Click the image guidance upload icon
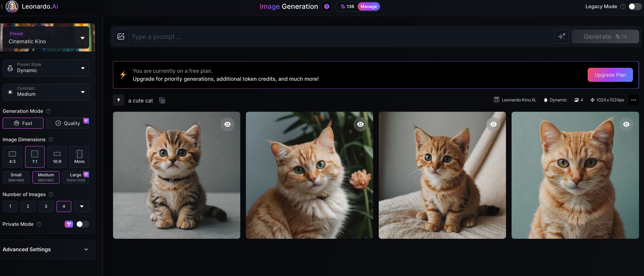This screenshot has height=276, width=644. pyautogui.click(x=121, y=36)
